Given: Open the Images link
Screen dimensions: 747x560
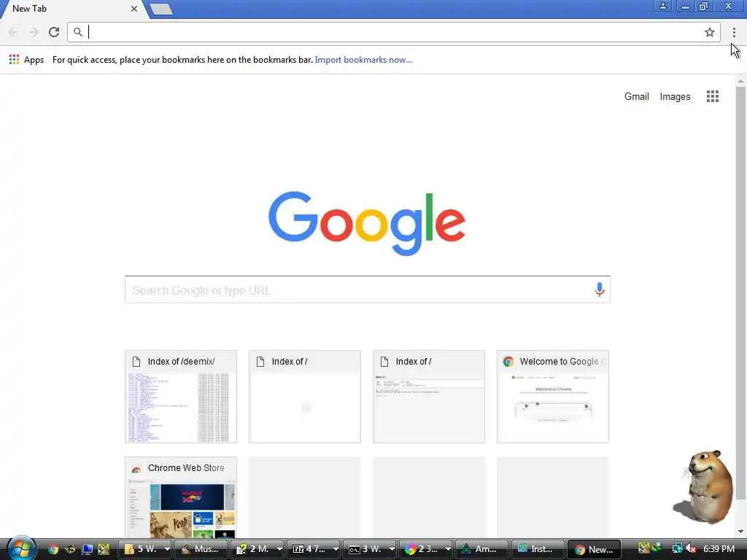Looking at the screenshot, I should pos(675,97).
